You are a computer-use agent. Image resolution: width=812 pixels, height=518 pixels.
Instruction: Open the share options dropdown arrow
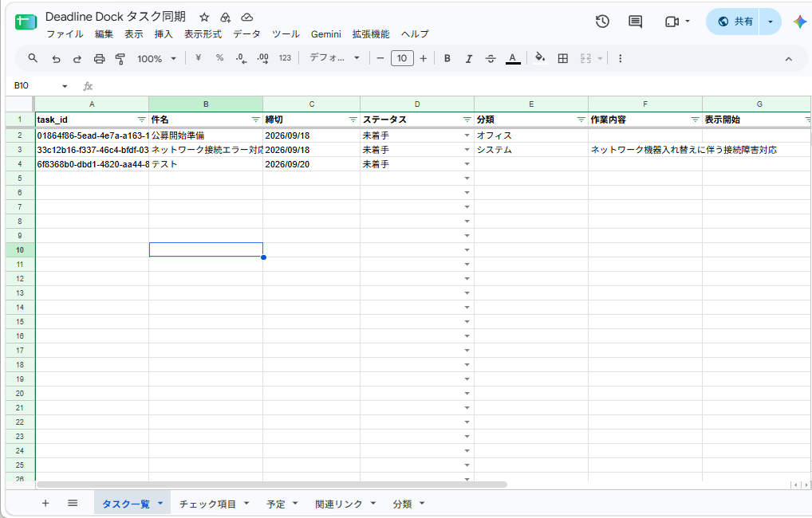click(x=771, y=22)
